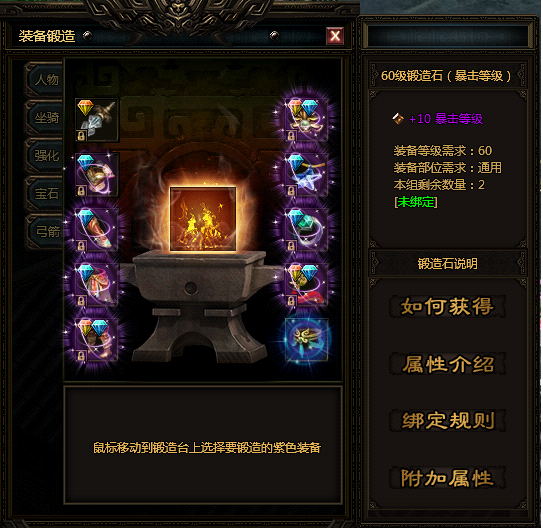Screen dimensions: 543x530
Task: View the 属性介绍 explanation
Action: click(447, 363)
